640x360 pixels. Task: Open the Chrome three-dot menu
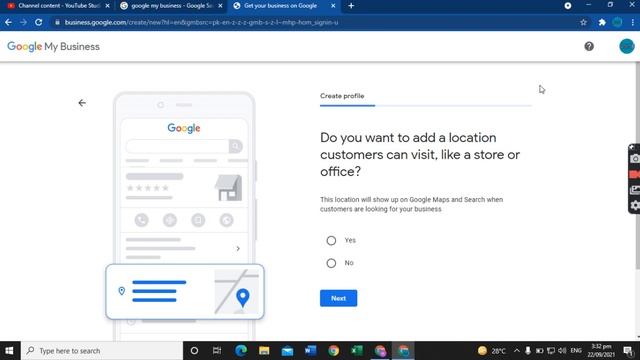tap(633, 22)
